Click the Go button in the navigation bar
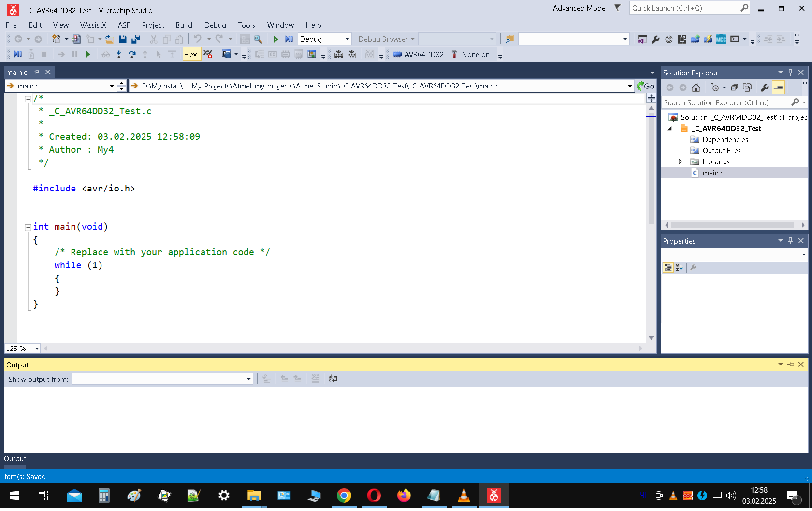The image size is (812, 511). tap(646, 86)
